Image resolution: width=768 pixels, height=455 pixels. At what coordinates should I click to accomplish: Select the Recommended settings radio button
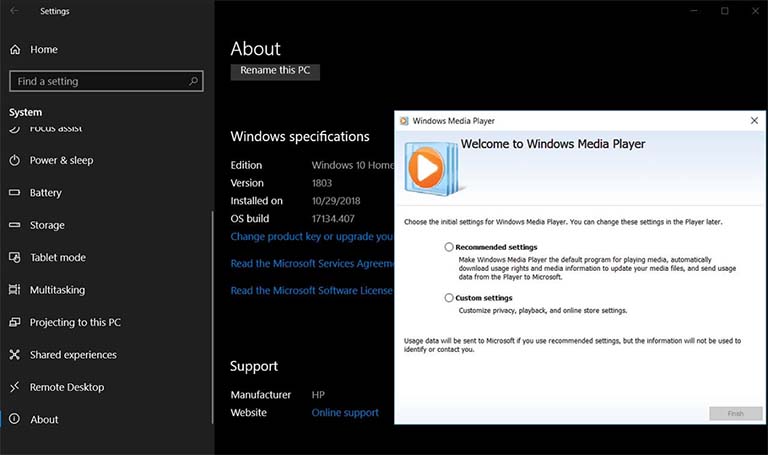(449, 247)
